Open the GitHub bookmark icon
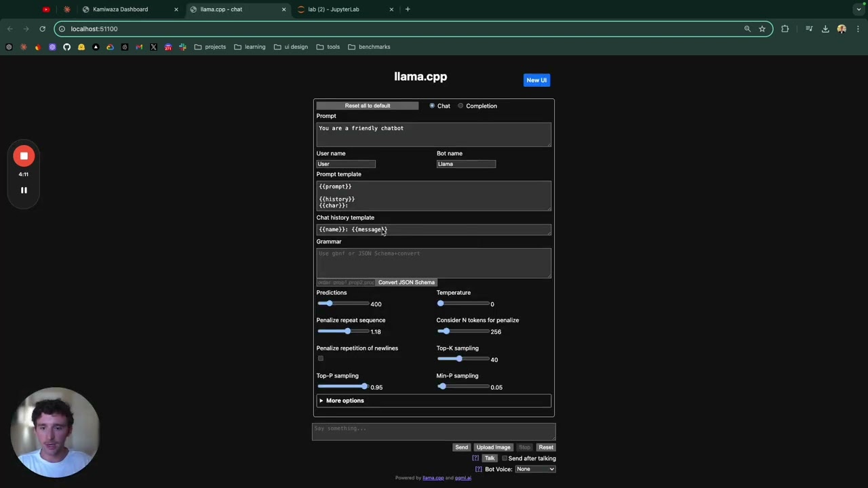Image resolution: width=868 pixels, height=488 pixels. click(x=66, y=47)
